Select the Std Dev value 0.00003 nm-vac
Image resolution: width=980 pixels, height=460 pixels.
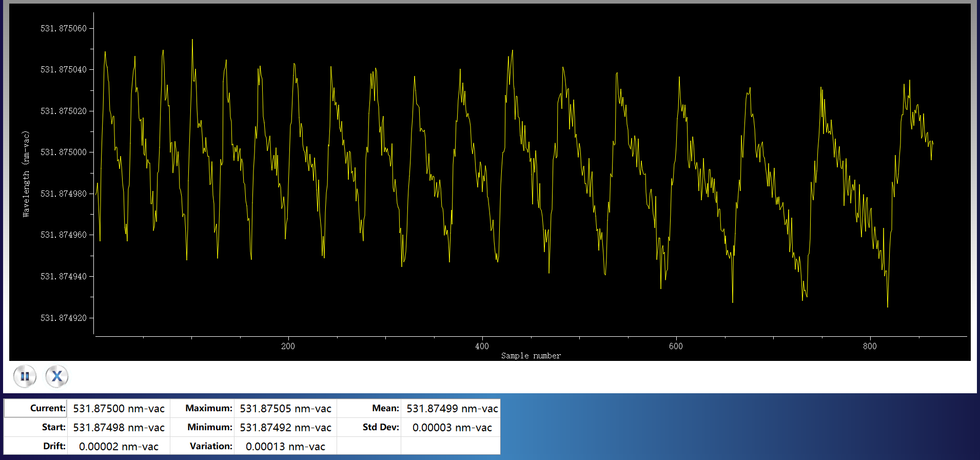pyautogui.click(x=451, y=428)
